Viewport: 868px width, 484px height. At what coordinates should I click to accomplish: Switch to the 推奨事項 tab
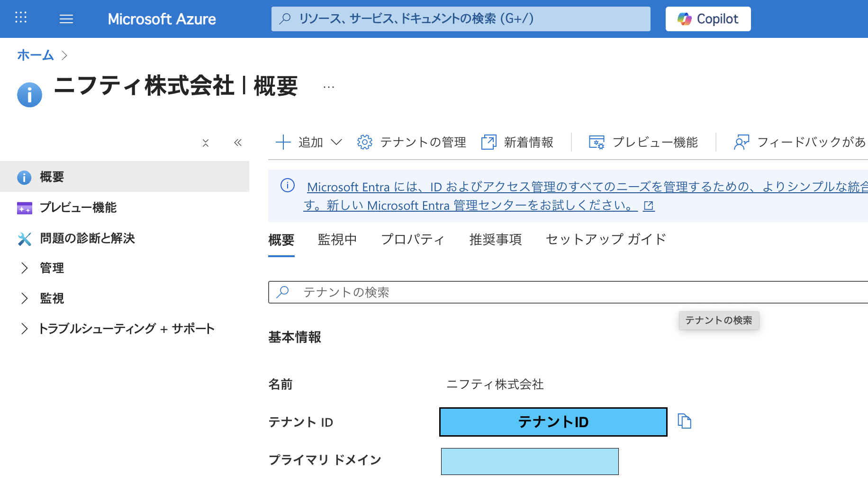click(x=496, y=240)
